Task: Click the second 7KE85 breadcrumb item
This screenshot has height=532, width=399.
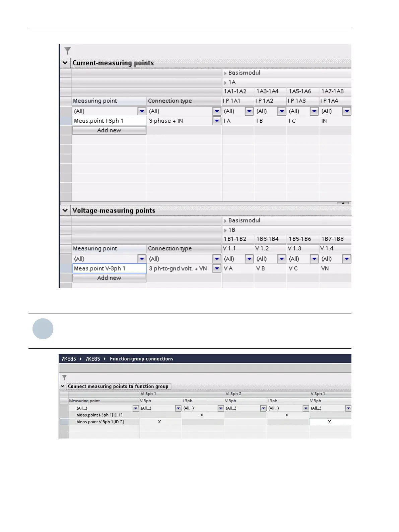Action: point(93,359)
